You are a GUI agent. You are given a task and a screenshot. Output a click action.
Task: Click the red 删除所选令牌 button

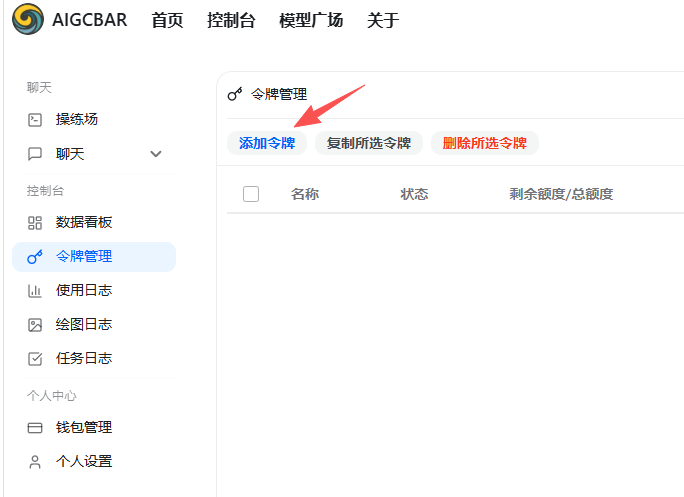(485, 143)
